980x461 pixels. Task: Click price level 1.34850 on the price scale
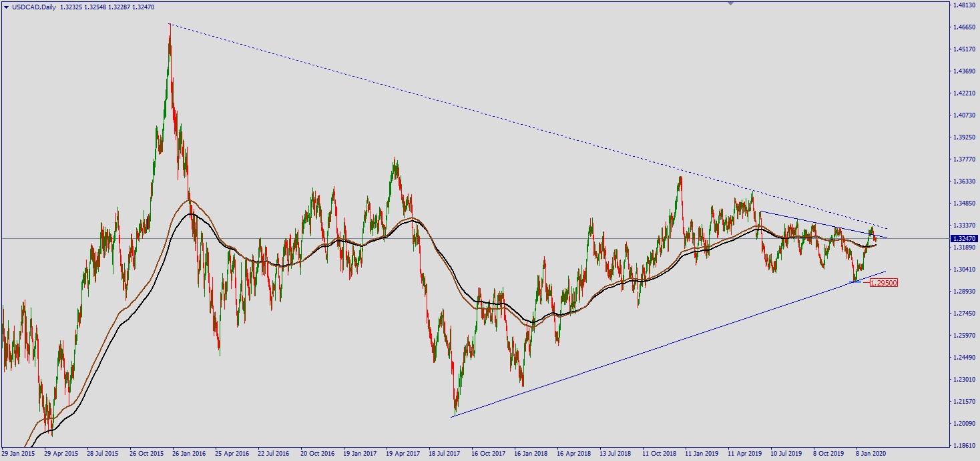(965, 203)
